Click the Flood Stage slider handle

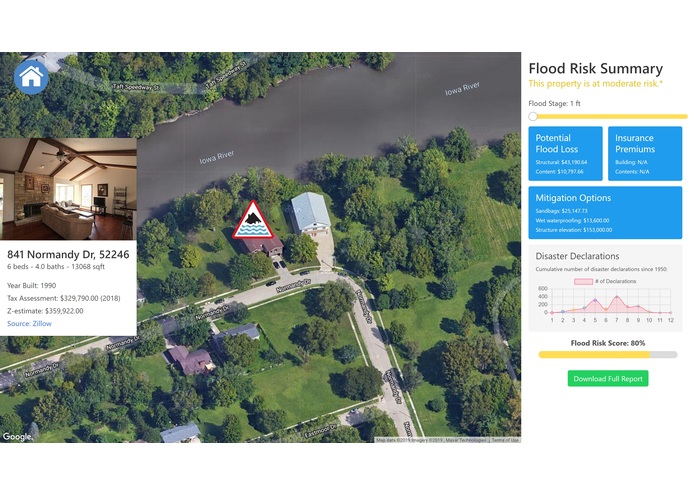(533, 117)
